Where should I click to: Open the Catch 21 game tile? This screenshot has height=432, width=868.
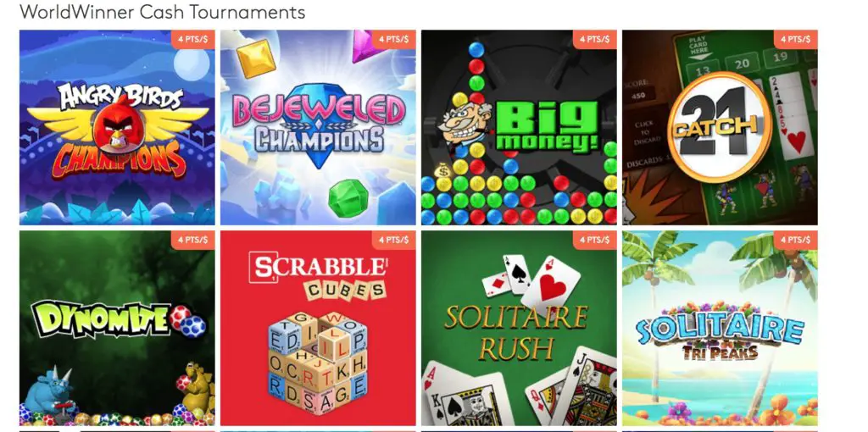click(720, 127)
